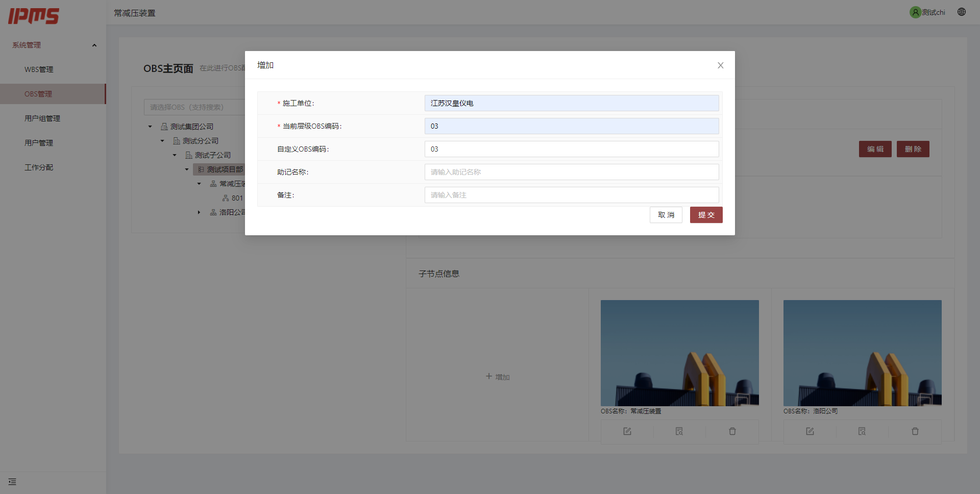Click the 801 node hierarchy icon
The image size is (980, 494).
click(226, 198)
